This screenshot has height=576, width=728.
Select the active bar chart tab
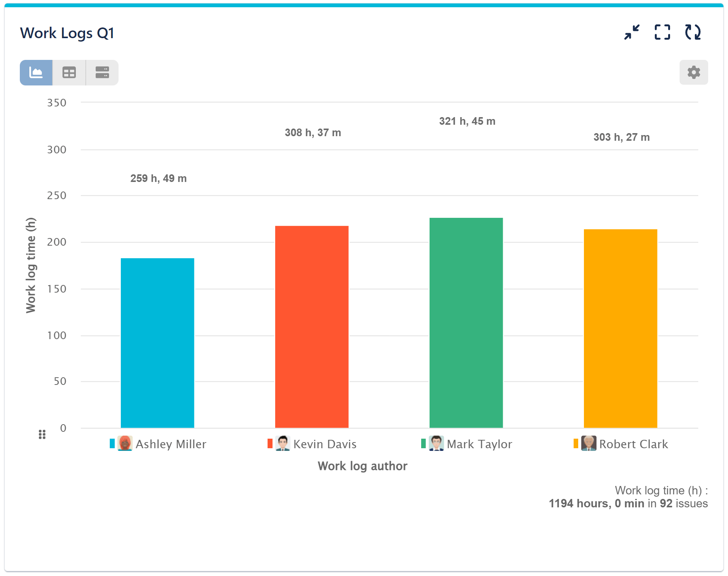pos(35,72)
